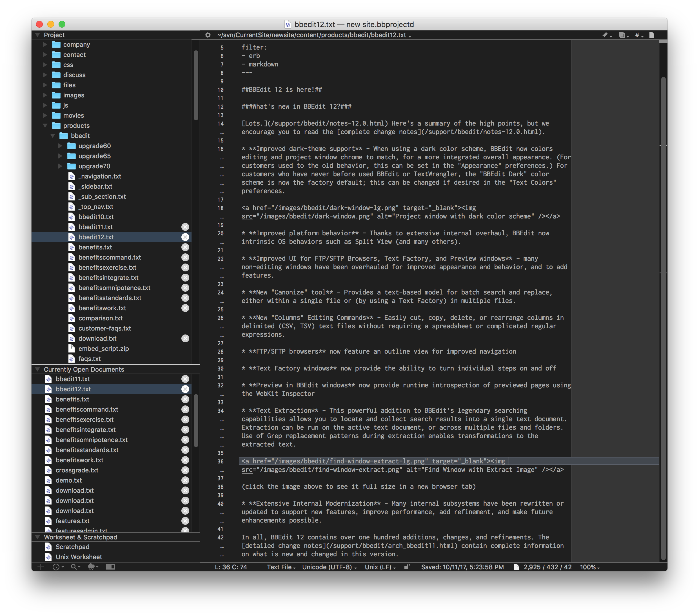
Task: Collapse the products folder
Action: pos(45,126)
